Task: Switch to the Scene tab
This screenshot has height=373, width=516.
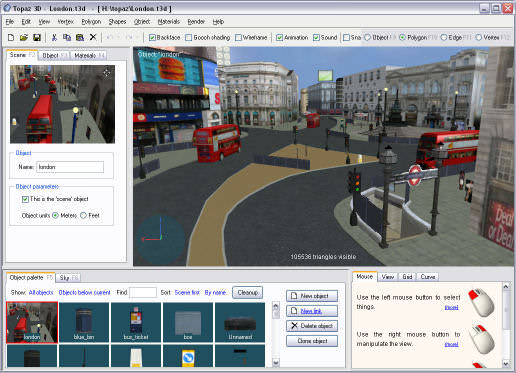Action: [x=22, y=55]
